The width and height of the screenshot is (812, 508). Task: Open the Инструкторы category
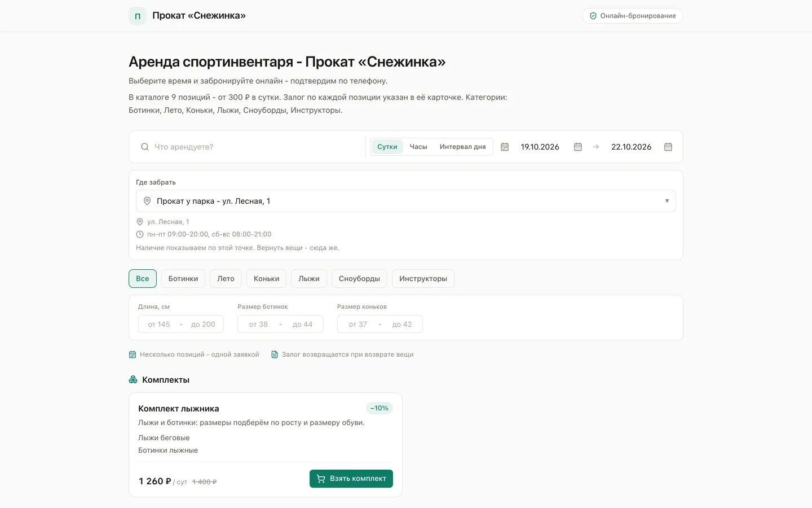tap(423, 279)
